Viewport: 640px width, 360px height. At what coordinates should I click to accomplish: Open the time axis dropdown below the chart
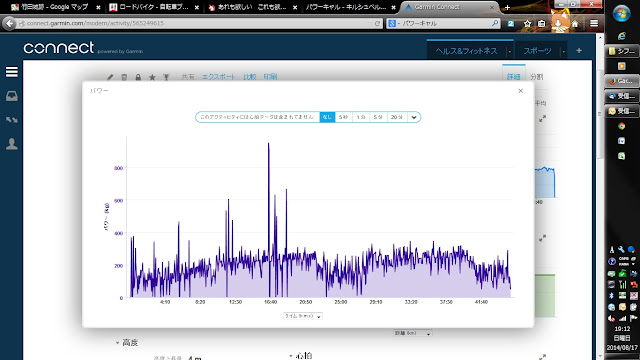[x=303, y=316]
